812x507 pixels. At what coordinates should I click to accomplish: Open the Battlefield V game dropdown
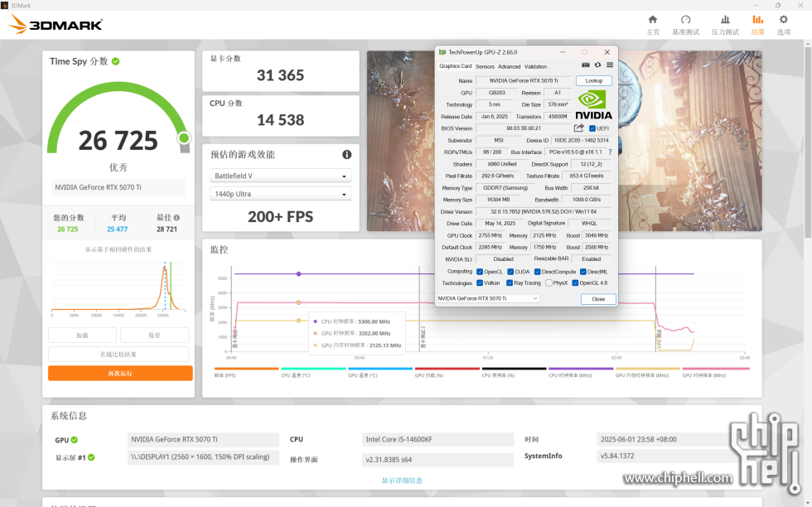(x=280, y=176)
